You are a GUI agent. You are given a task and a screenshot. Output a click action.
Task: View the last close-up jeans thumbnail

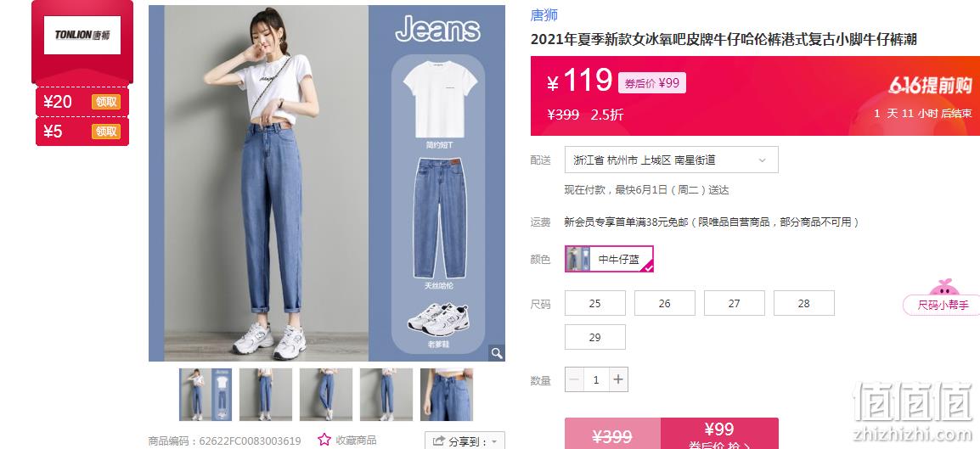tap(446, 394)
